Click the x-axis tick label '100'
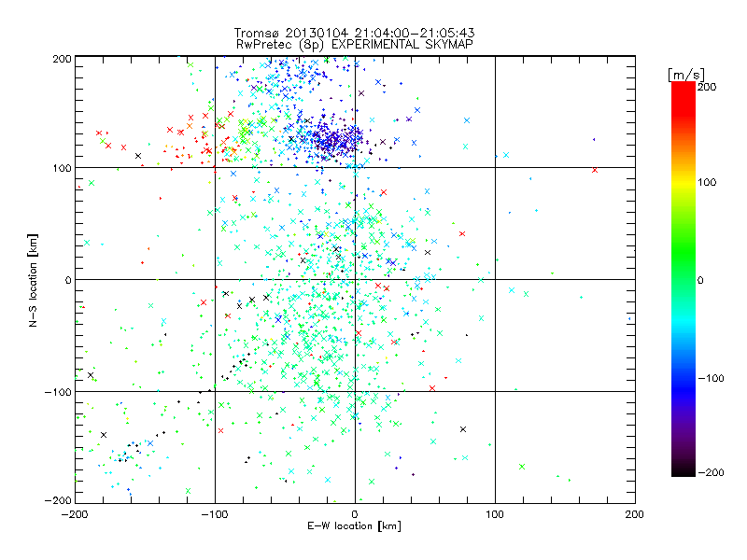 495,514
